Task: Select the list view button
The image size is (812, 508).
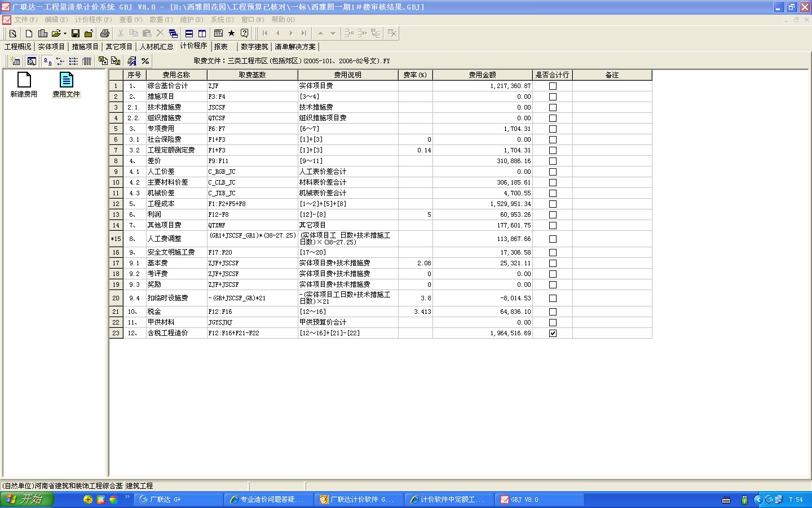Action: point(73,61)
